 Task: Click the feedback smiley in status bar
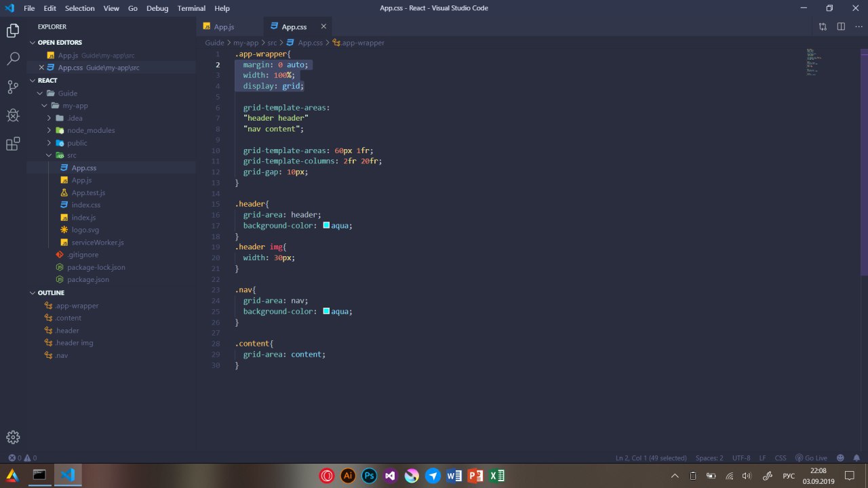pos(841,457)
